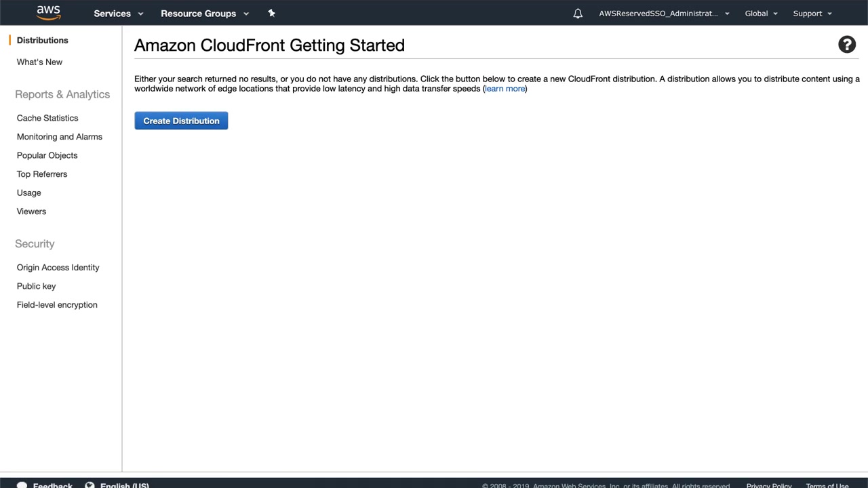868x488 pixels.
Task: Open the notifications bell
Action: [578, 14]
